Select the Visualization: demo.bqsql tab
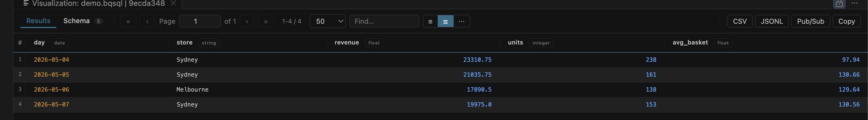Screen dimensions: 868x120 98,4
